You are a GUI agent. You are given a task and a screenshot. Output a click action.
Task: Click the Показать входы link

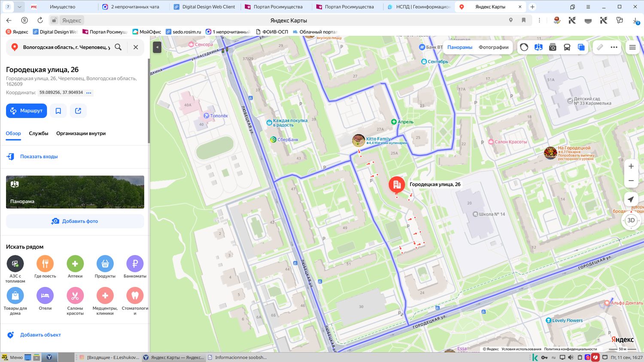39,157
